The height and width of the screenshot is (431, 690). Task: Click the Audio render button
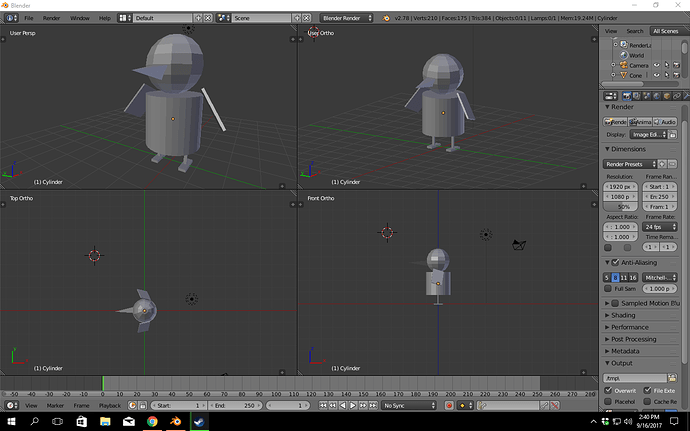tap(665, 122)
